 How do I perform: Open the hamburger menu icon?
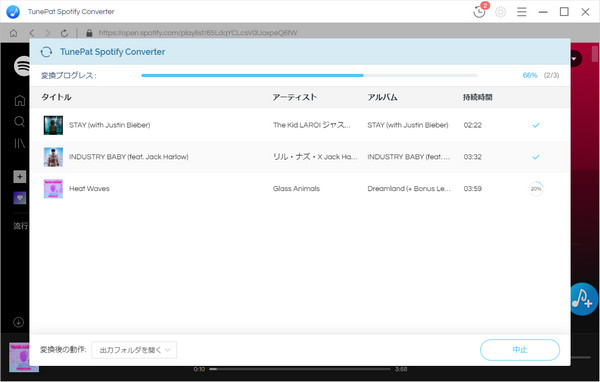[522, 12]
